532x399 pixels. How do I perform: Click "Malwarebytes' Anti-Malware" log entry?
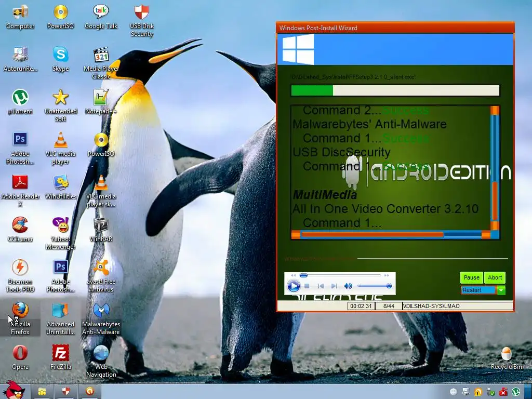[x=369, y=124]
